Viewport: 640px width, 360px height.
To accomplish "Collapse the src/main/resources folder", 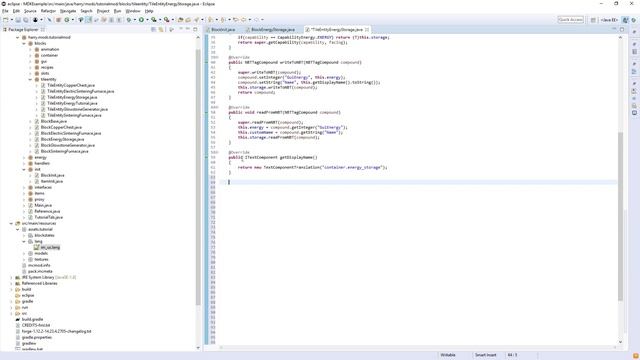I will tap(11, 223).
